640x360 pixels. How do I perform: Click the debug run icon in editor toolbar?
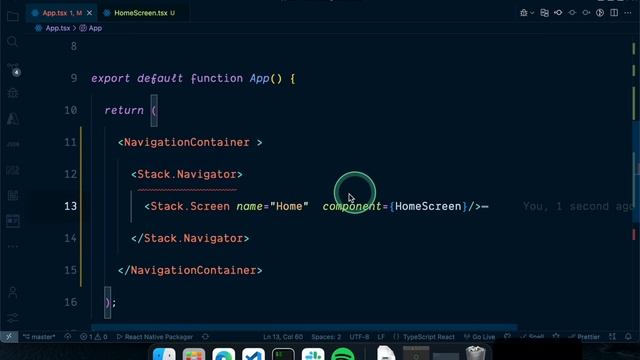point(524,13)
